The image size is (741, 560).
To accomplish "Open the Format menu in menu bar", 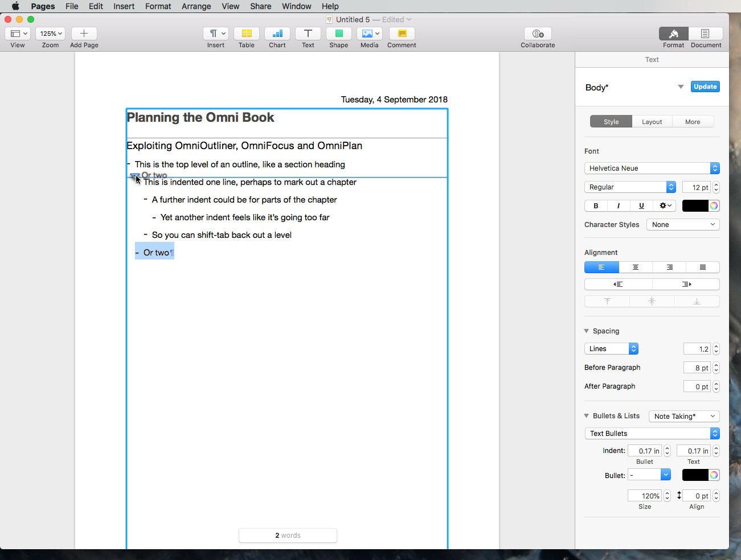I will click(158, 6).
